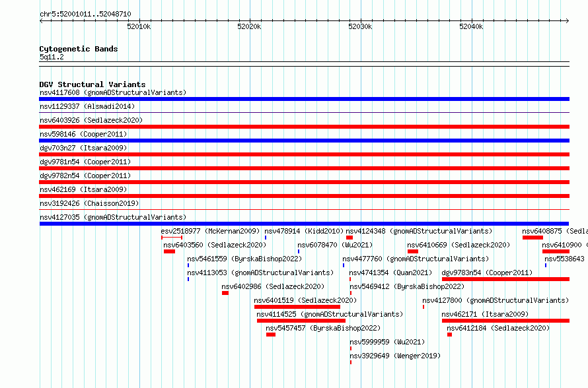
Task: Open nsv478914 (Kidd2010) variant label
Action: (304, 231)
